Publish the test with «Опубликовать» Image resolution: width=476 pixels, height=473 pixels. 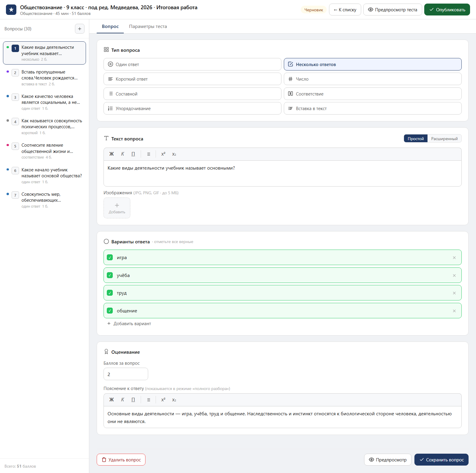point(447,10)
